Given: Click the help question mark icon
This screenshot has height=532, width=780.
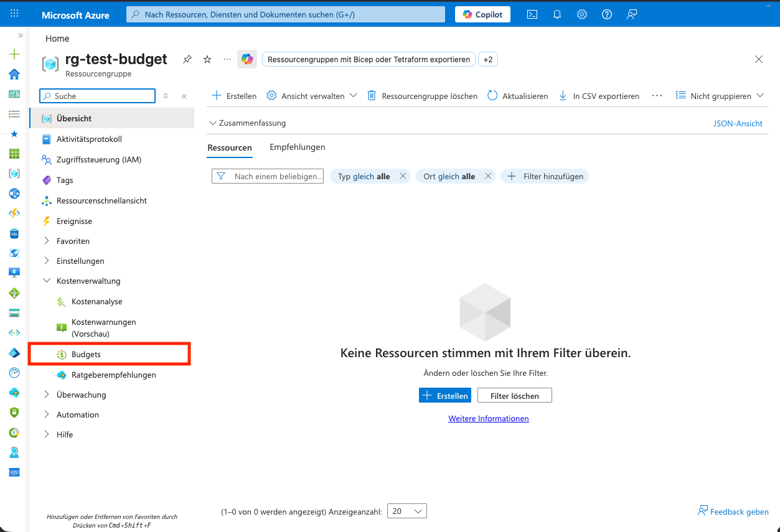Looking at the screenshot, I should click(x=607, y=14).
